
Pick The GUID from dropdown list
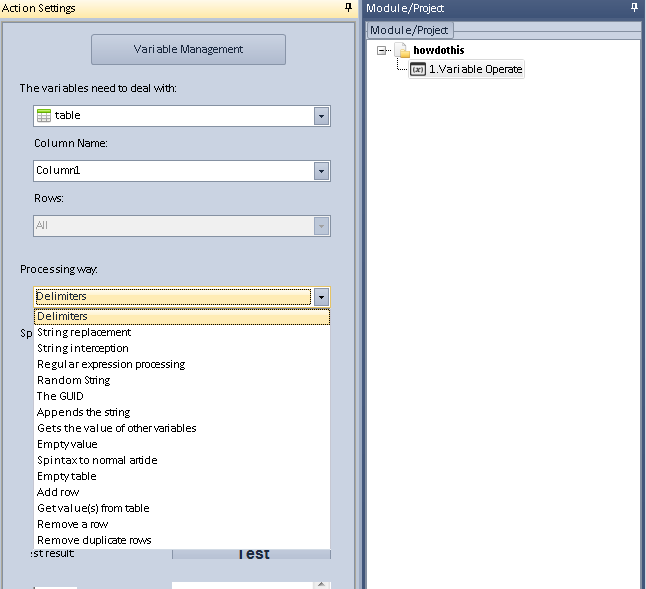pyautogui.click(x=61, y=396)
